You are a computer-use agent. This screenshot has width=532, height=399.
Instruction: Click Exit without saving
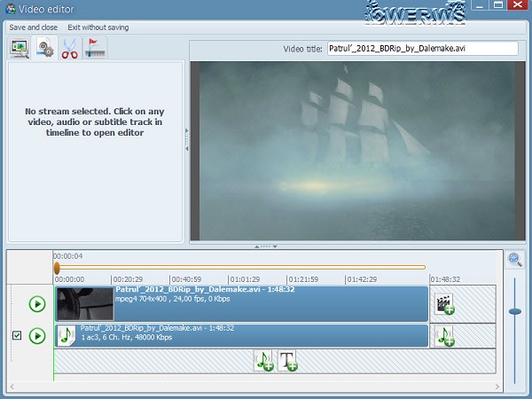98,27
